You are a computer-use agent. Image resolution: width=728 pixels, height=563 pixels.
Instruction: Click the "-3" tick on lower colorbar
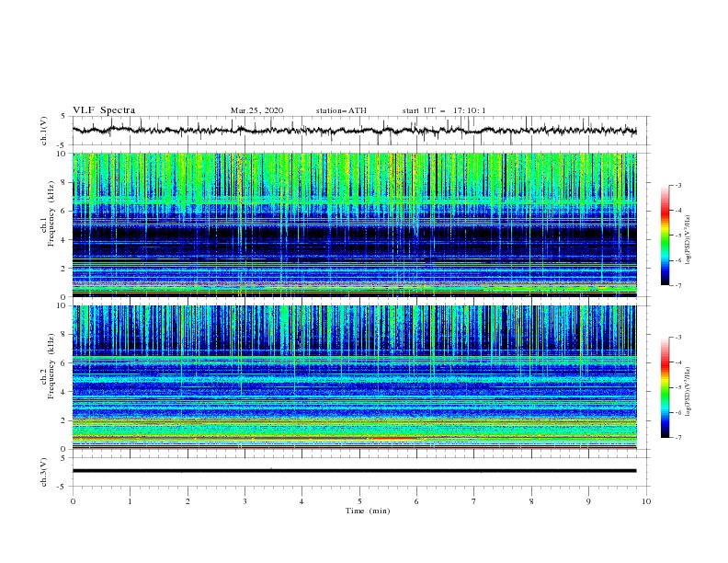(677, 338)
